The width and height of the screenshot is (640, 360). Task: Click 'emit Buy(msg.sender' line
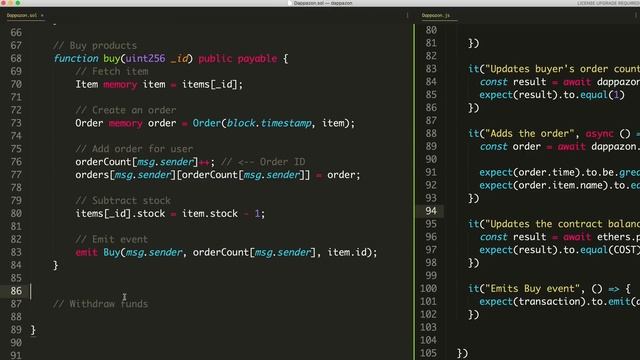226,253
